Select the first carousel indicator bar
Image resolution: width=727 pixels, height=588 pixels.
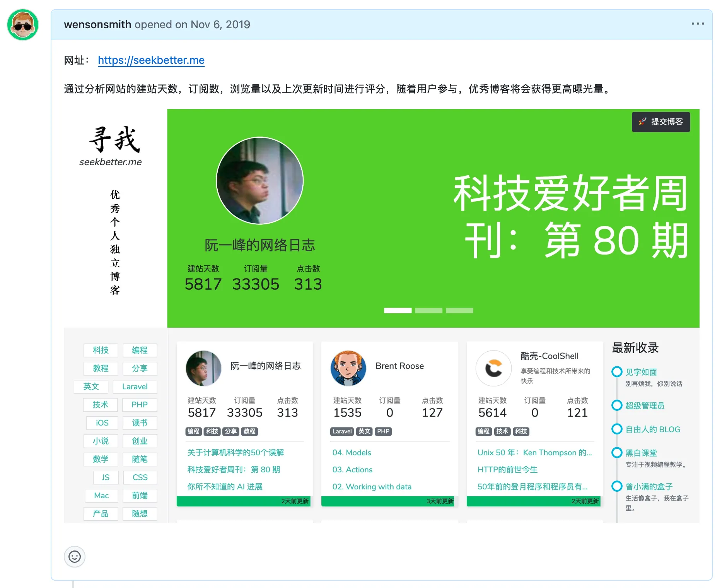coord(398,310)
